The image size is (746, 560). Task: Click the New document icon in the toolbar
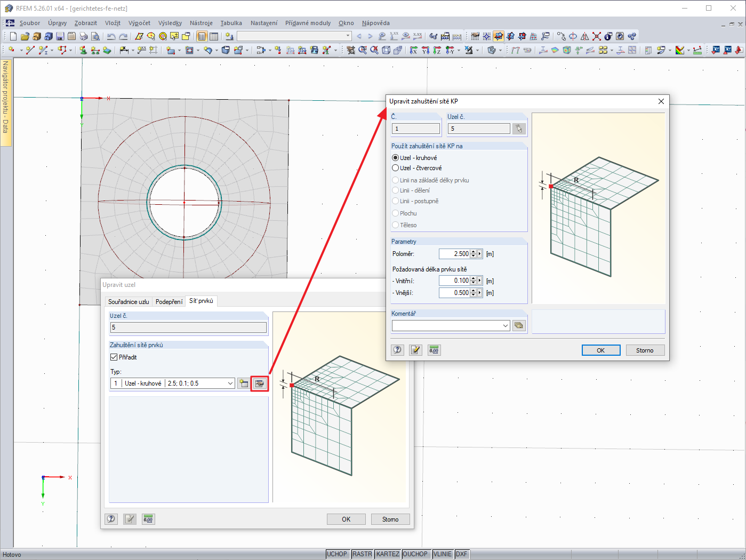(x=13, y=36)
